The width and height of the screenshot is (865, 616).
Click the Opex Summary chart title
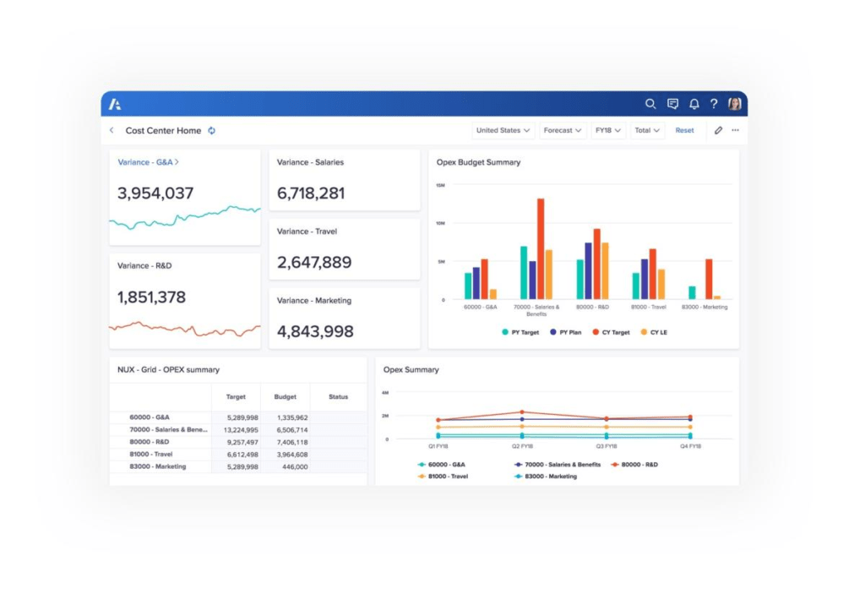pyautogui.click(x=411, y=370)
